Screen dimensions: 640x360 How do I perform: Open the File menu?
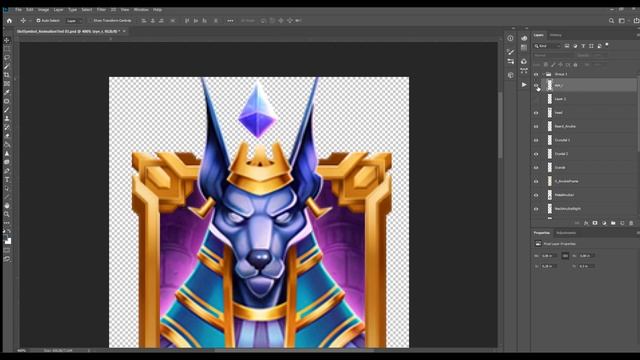click(x=18, y=9)
